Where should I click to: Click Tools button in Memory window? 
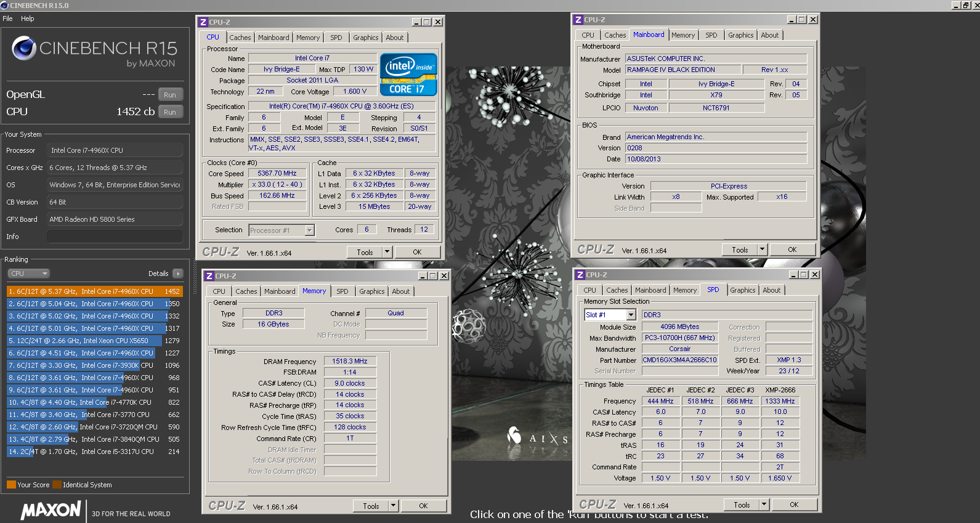coord(371,506)
